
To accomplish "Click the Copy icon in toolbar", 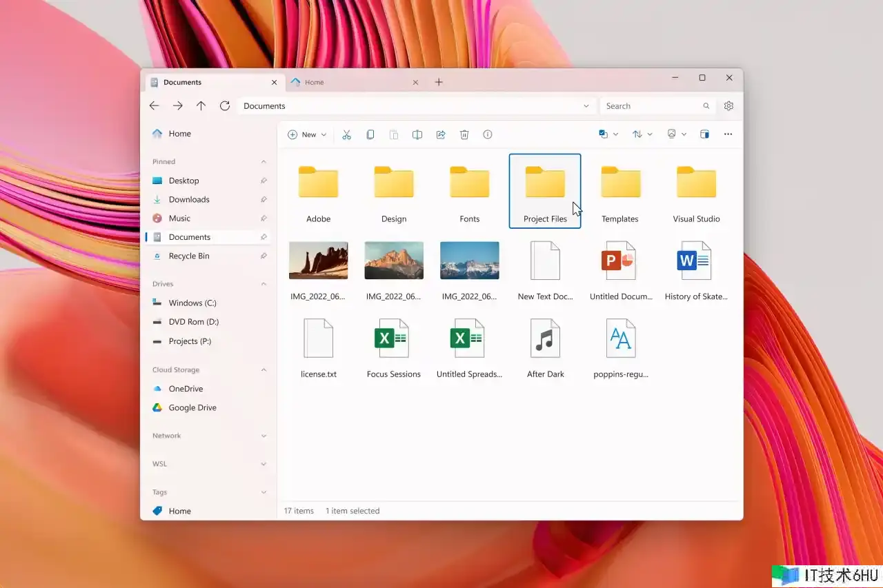I will pos(370,134).
